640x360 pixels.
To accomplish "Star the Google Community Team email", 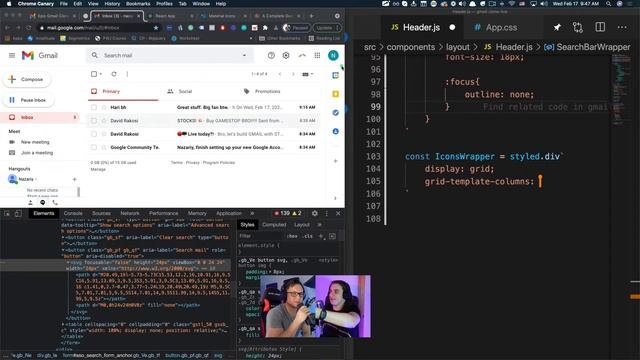I will [x=104, y=147].
